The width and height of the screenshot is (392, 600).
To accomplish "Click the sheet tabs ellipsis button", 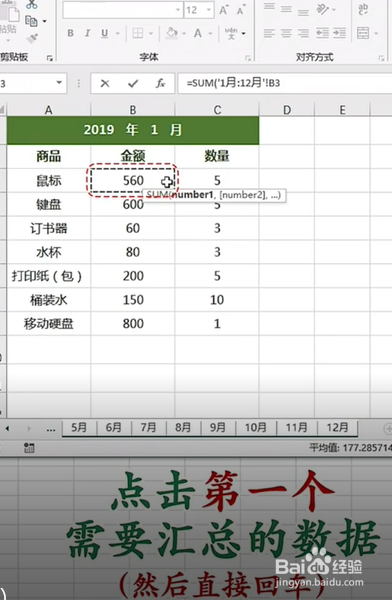I will [51, 429].
